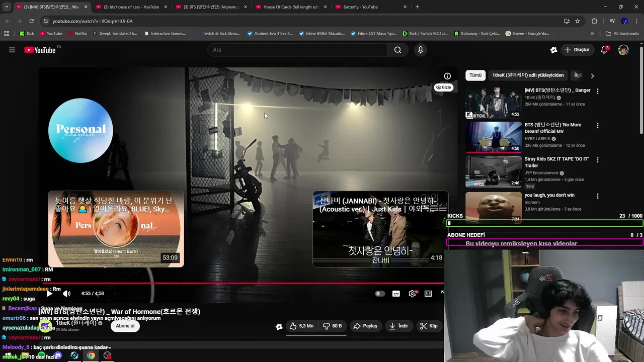Start voice search with the microphone icon
The height and width of the screenshot is (362, 644).
(x=421, y=50)
